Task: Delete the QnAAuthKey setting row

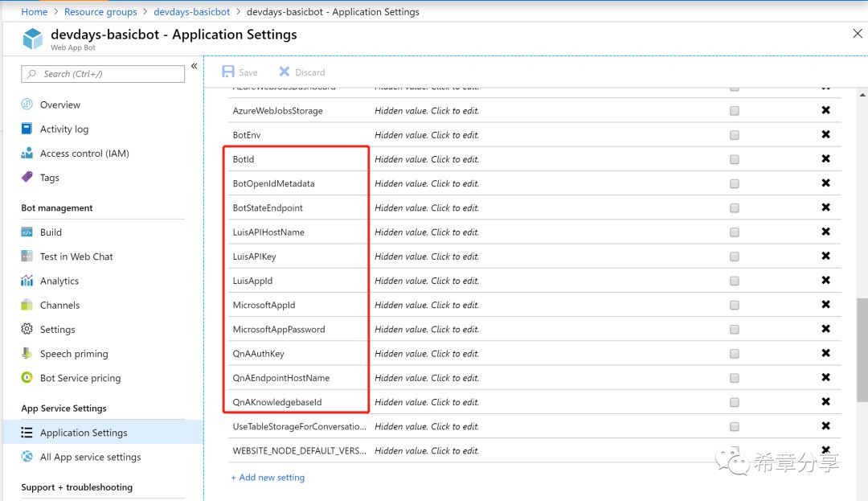Action: coord(825,353)
